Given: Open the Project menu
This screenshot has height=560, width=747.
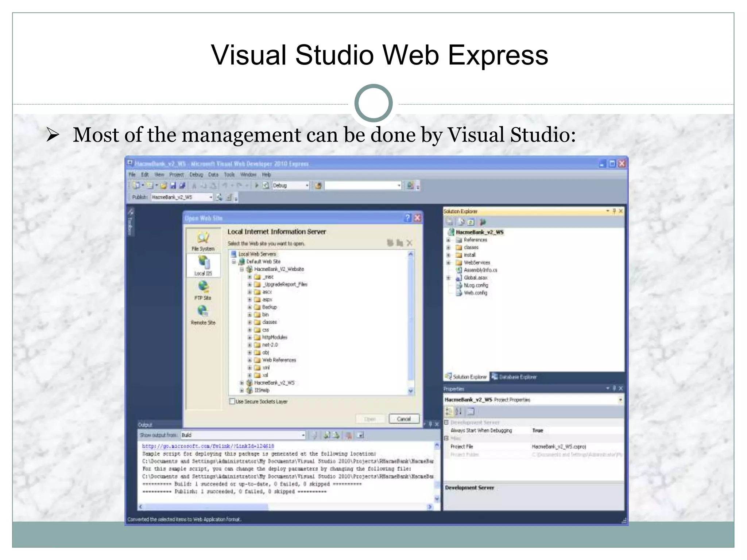Looking at the screenshot, I should 177,175.
